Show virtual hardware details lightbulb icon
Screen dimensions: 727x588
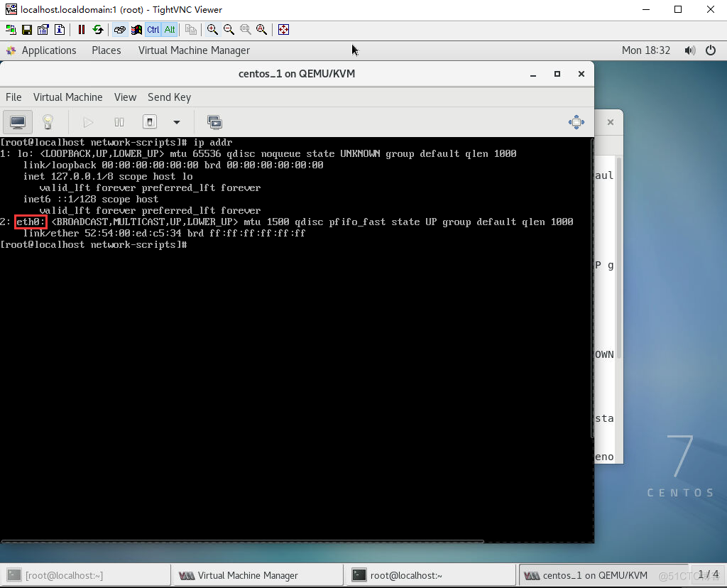click(48, 122)
